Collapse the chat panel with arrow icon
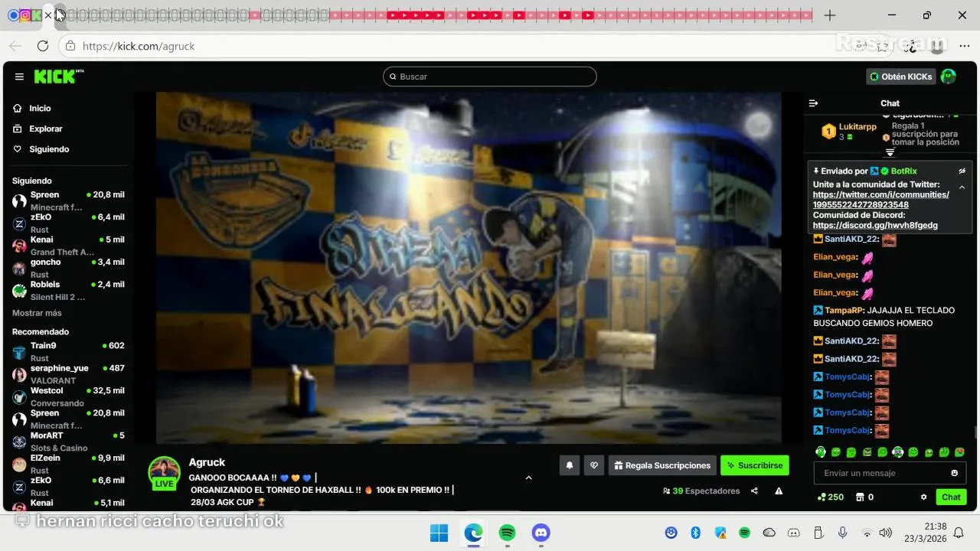The image size is (980, 551). point(813,103)
